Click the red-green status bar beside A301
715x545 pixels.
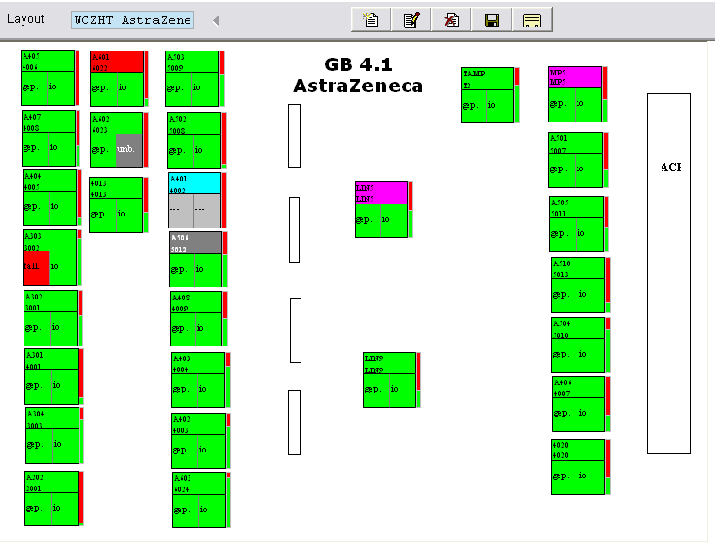81,377
